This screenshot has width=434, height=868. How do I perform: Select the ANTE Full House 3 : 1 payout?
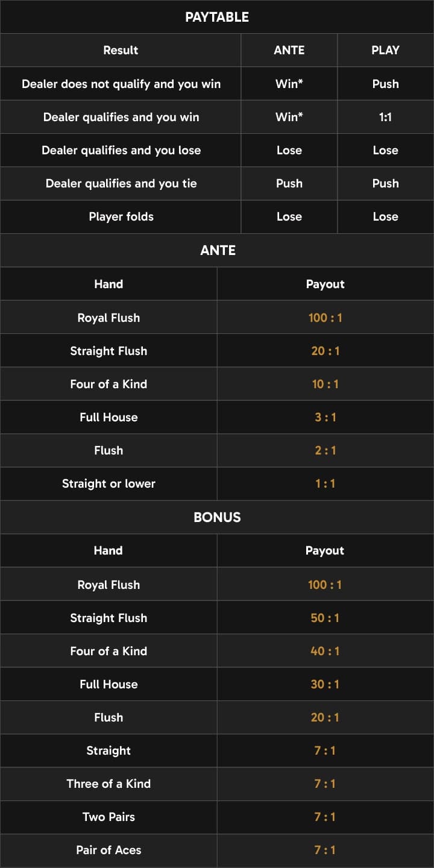point(325,417)
